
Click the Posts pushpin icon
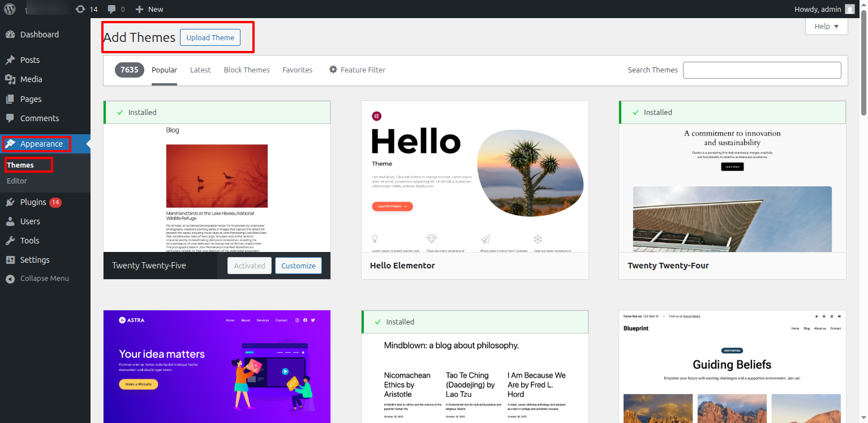[10, 60]
